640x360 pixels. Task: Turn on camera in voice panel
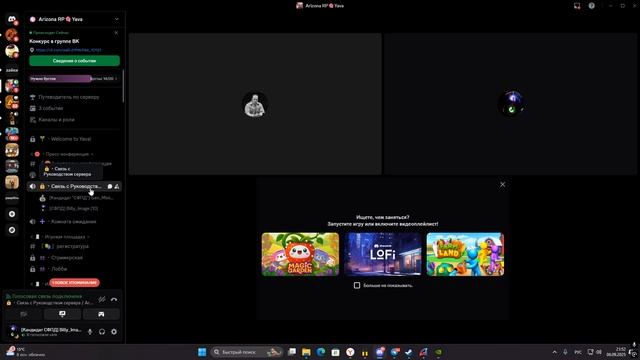tap(24, 314)
